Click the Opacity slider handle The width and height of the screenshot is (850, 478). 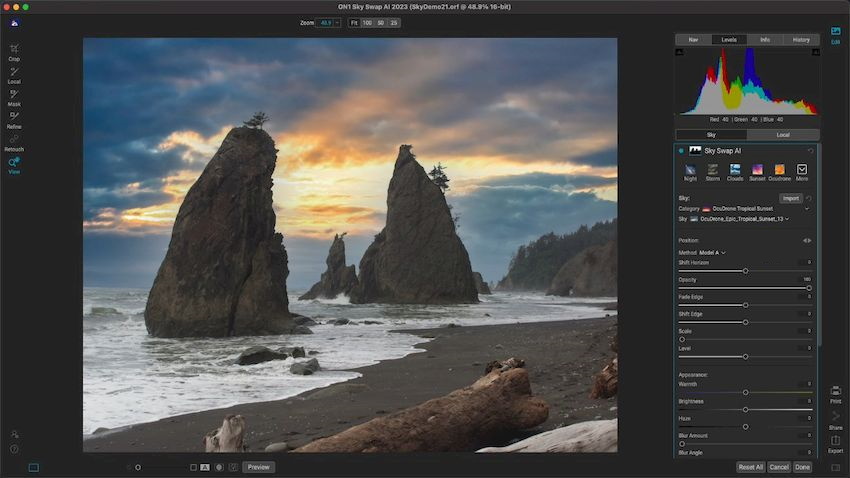pyautogui.click(x=809, y=288)
